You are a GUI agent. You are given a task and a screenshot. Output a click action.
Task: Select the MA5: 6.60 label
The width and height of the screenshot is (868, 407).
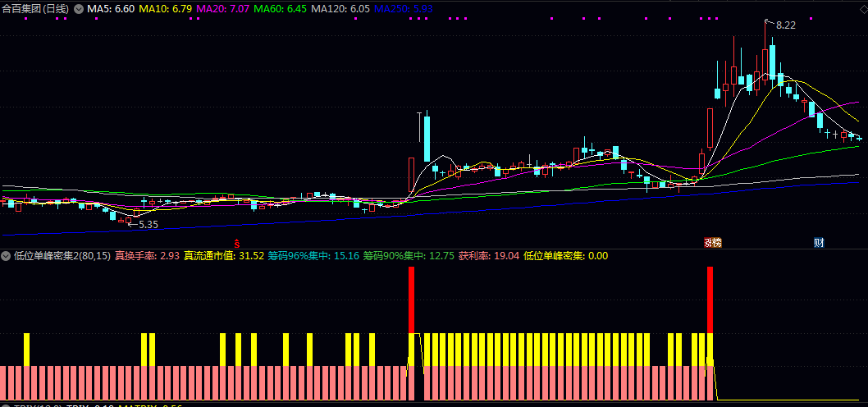(x=110, y=9)
